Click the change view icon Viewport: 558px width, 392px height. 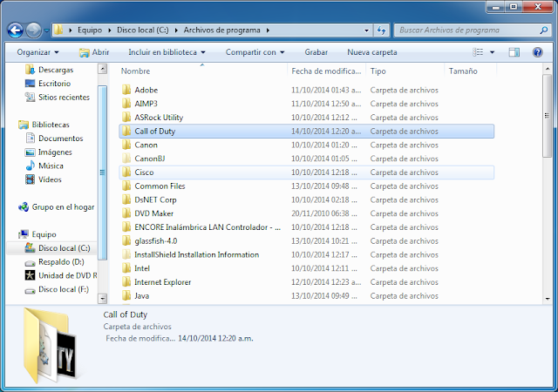click(478, 52)
